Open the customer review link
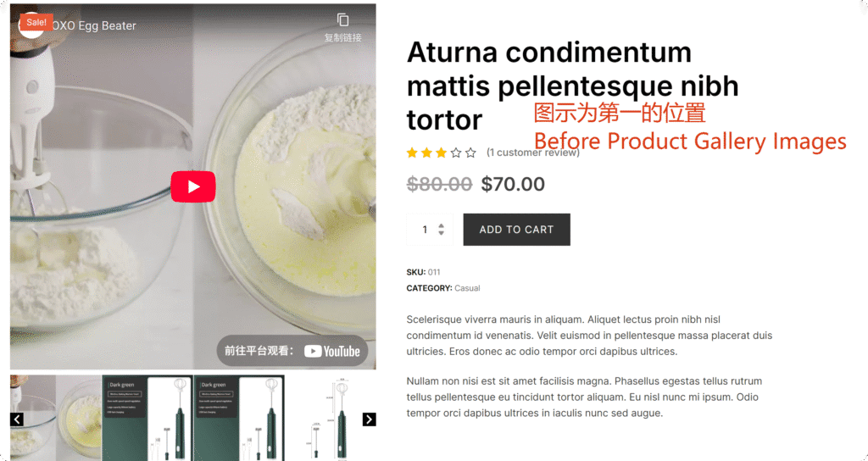Screen dimensions: 868x461 [532, 153]
